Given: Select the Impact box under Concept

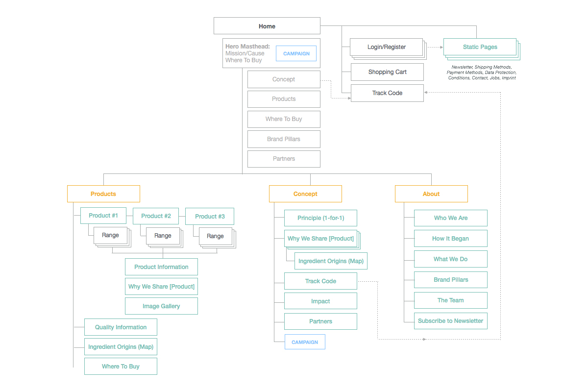Looking at the screenshot, I should 320,301.
